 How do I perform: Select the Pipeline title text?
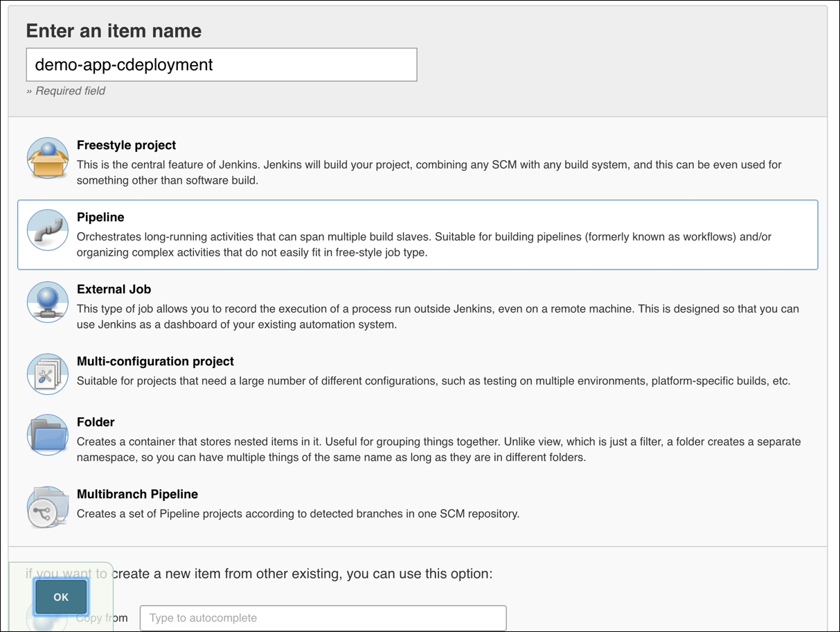click(x=100, y=217)
